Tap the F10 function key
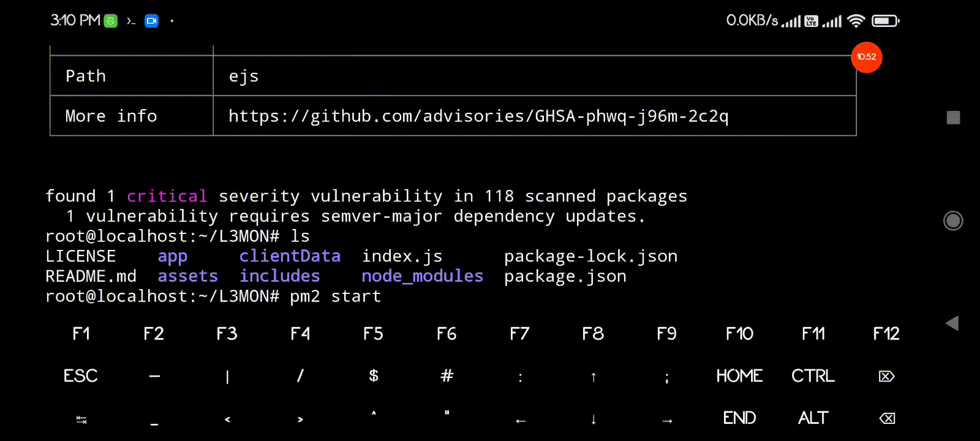Screen dimensions: 980x441 coord(739,334)
